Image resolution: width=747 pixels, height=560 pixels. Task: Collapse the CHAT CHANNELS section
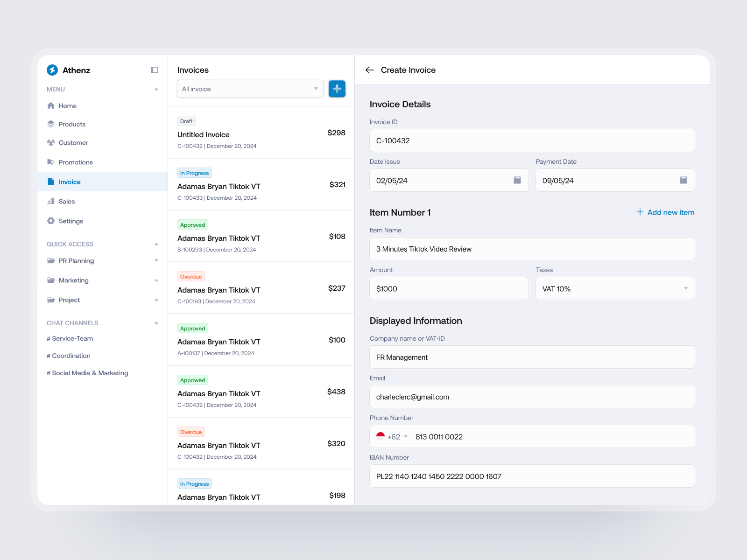pyautogui.click(x=156, y=322)
